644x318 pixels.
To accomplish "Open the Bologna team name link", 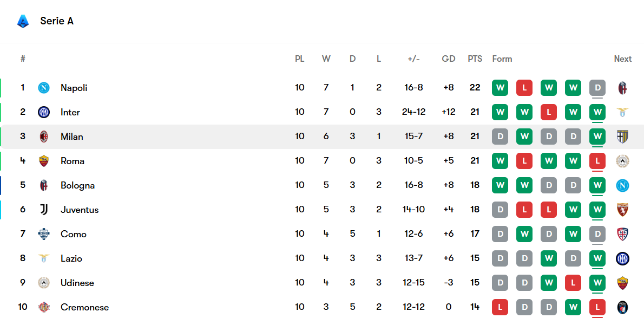I will click(77, 185).
